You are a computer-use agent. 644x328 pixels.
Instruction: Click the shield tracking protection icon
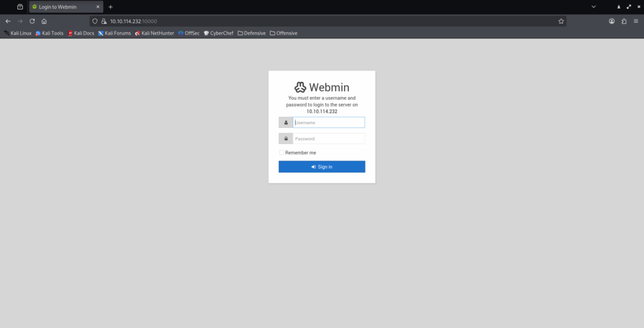click(95, 21)
